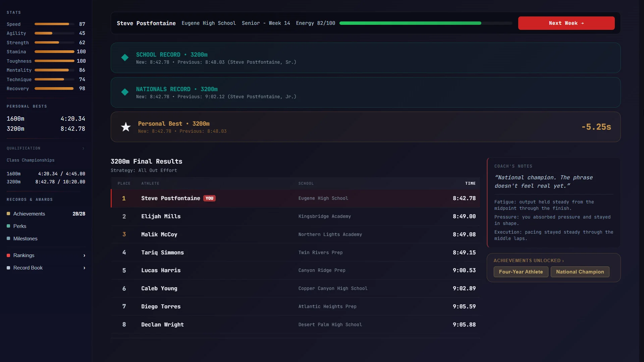Click the 9:05.88 finishing time
The height and width of the screenshot is (362, 644).
pyautogui.click(x=464, y=324)
